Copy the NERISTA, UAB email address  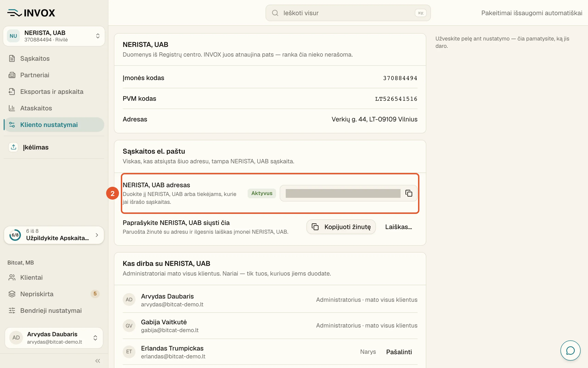[409, 193]
